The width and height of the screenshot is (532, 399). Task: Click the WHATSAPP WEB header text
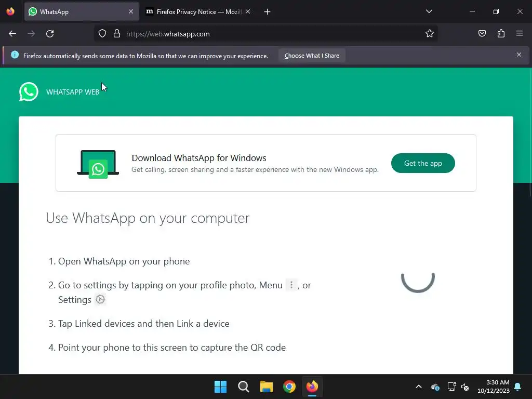[73, 92]
